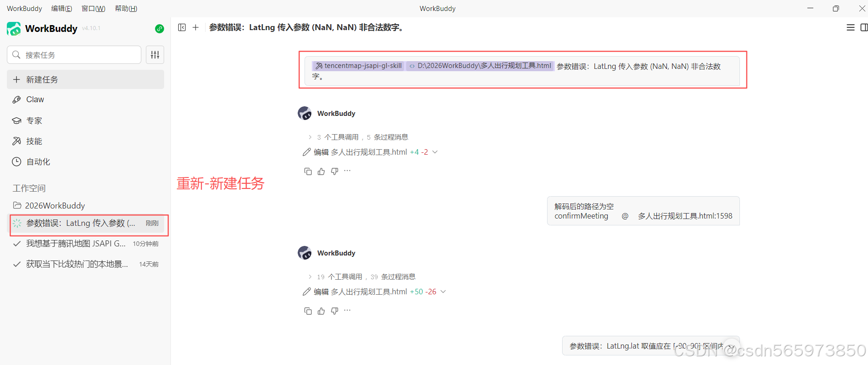The height and width of the screenshot is (365, 868).
Task: Open the 2026WorkBuddy workspace folder
Action: 49,205
